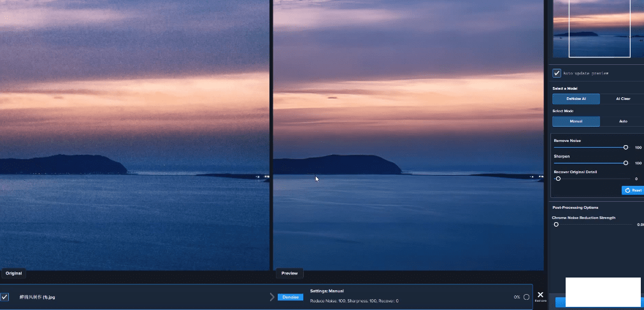Reset the noise settings
The image size is (644, 310).
click(x=633, y=190)
